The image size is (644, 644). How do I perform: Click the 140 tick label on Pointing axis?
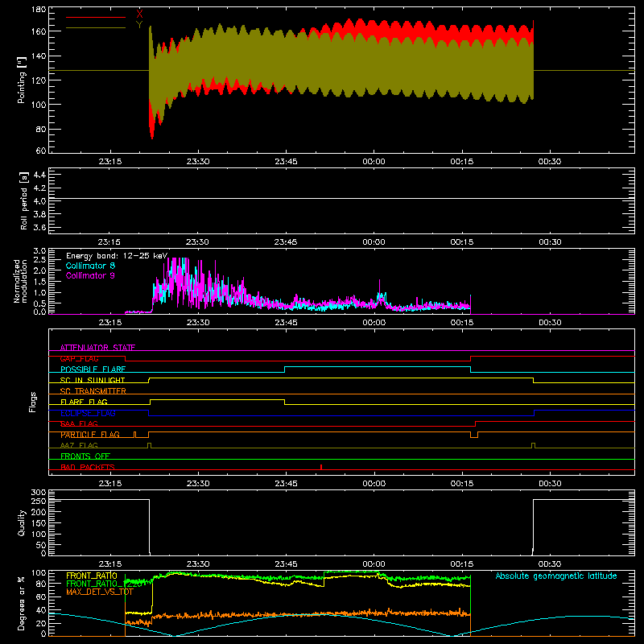click(x=39, y=56)
